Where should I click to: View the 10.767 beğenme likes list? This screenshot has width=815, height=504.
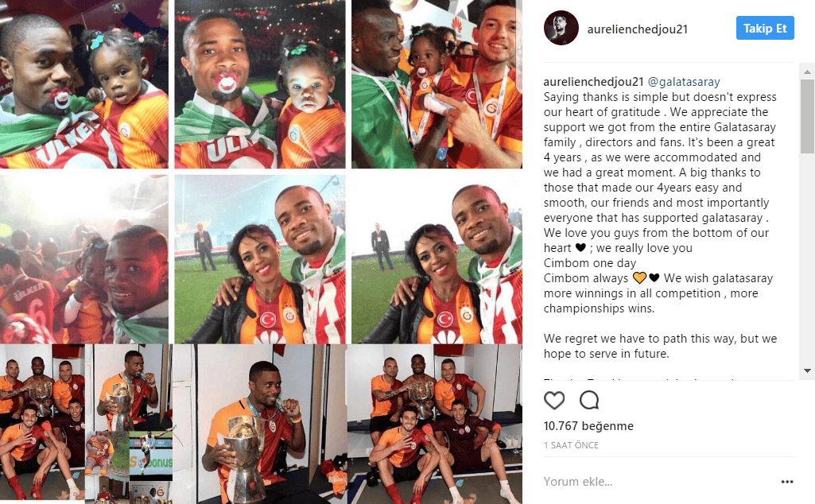pos(588,426)
